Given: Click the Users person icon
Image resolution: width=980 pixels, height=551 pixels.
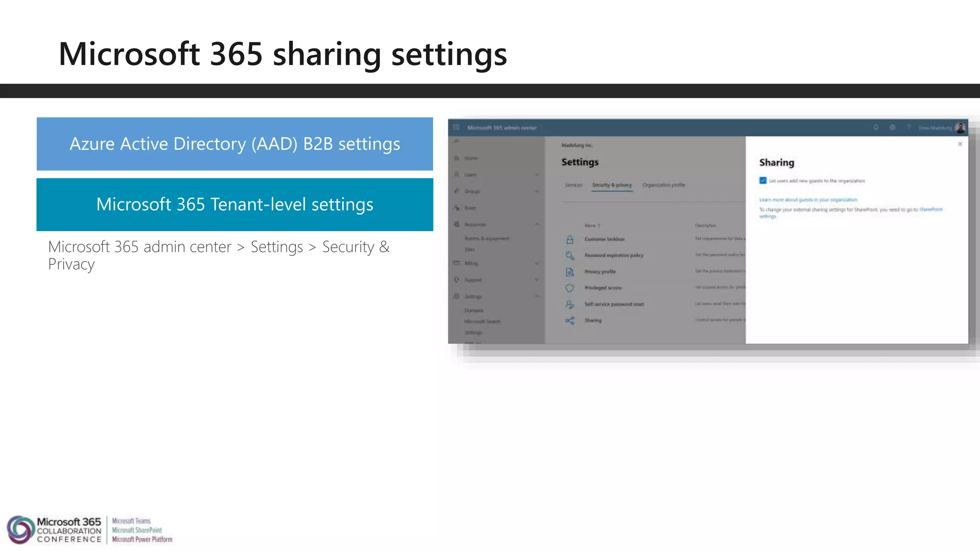Looking at the screenshot, I should 457,175.
